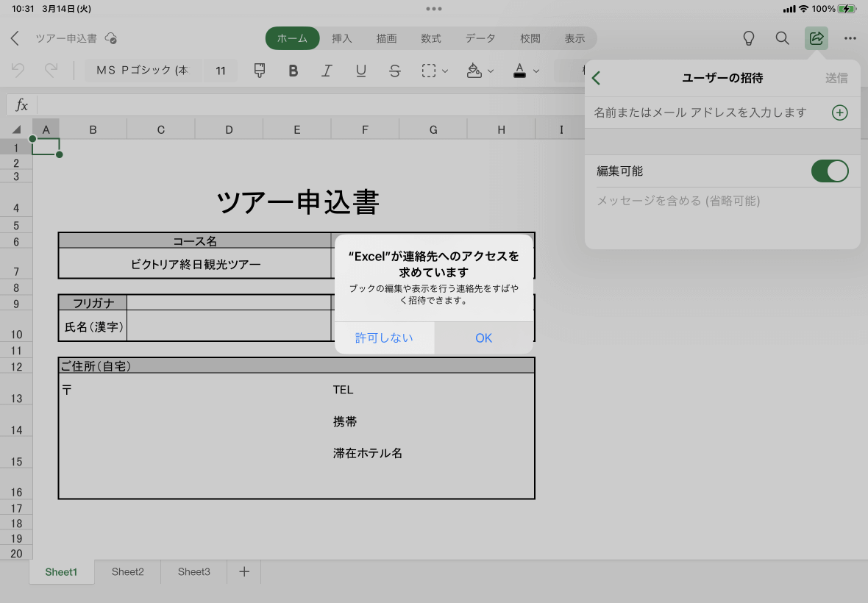Toggle the 編集可能 switch off
868x603 pixels.
pyautogui.click(x=830, y=171)
